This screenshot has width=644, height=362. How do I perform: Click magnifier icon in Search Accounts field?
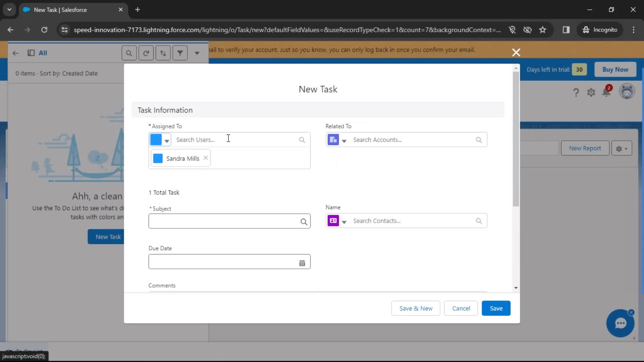[479, 140]
